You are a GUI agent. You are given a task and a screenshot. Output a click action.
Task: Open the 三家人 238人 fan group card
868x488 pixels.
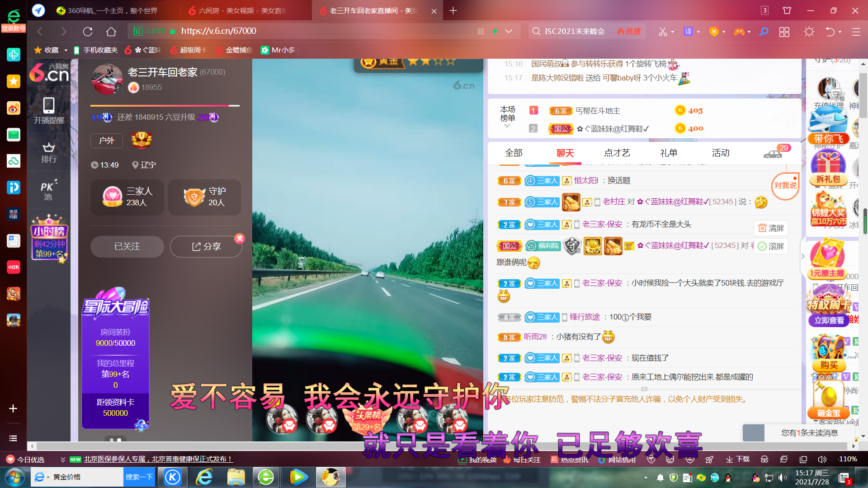point(127,197)
